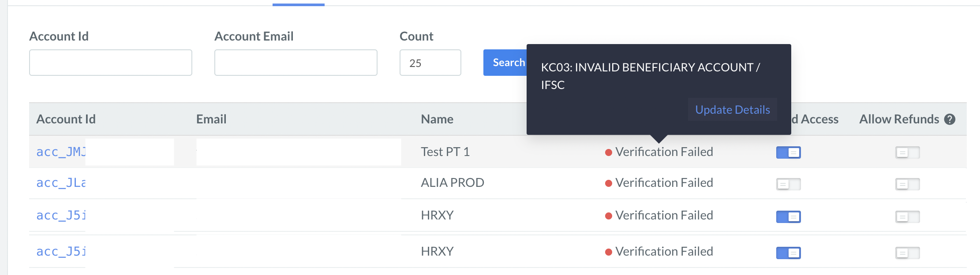Image resolution: width=980 pixels, height=275 pixels.
Task: Toggle dashboard access for last HRXY row
Action: point(788,253)
